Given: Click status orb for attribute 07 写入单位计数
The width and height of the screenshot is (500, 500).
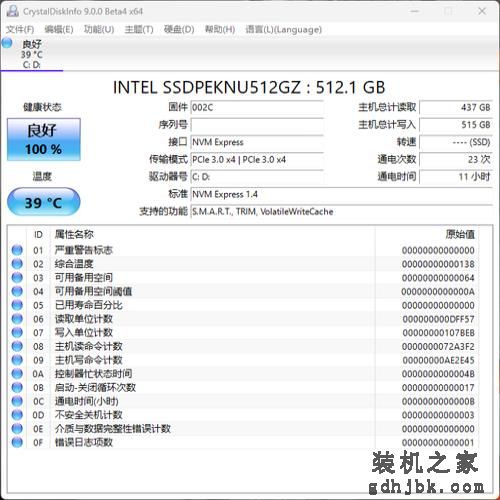Looking at the screenshot, I should 17,332.
